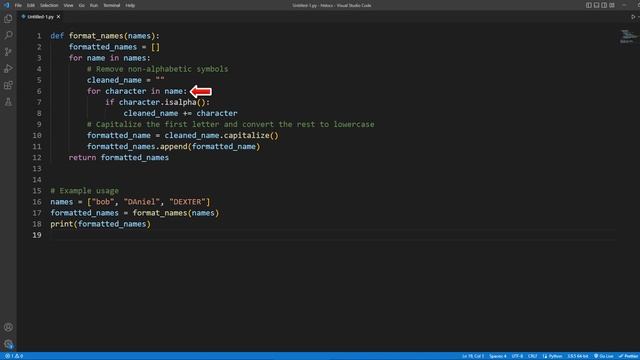640x360 pixels.
Task: Open the Run menu
Action: click(94, 5)
